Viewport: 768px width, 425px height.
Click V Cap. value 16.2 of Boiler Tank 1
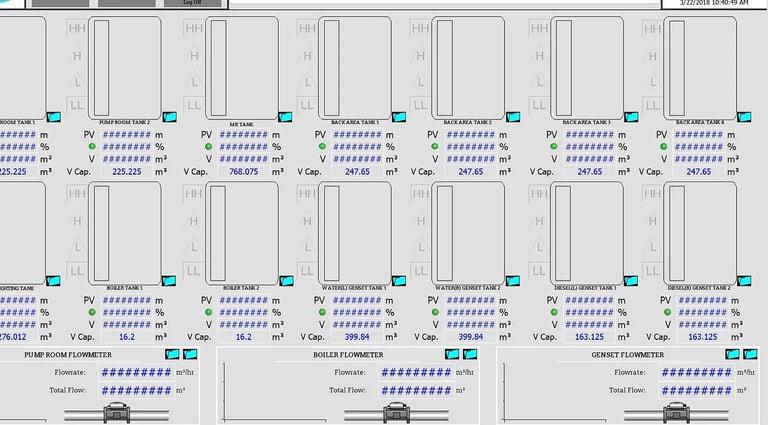(x=127, y=337)
